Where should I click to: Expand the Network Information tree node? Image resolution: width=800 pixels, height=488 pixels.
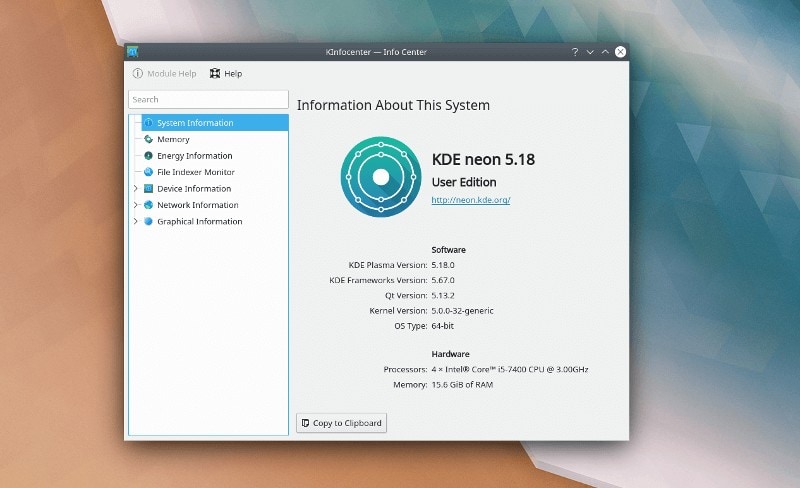pyautogui.click(x=135, y=205)
